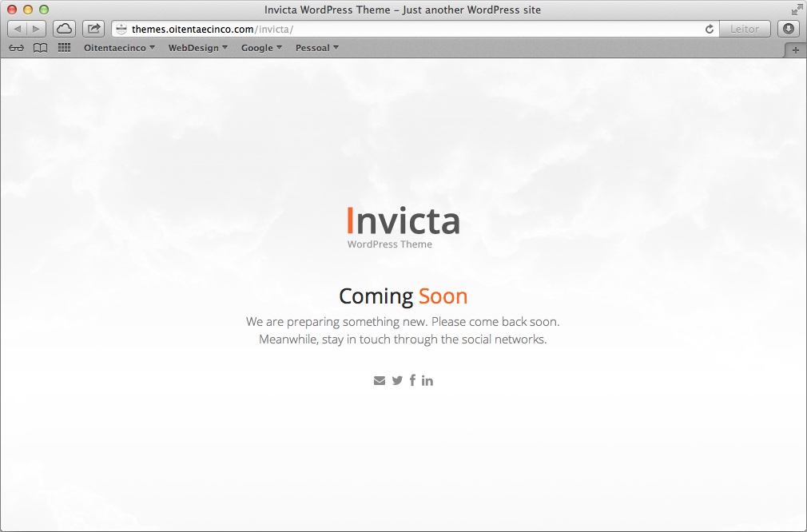Viewport: 807px width, 532px height.
Task: Reload the page with refresh arrow
Action: click(x=709, y=30)
